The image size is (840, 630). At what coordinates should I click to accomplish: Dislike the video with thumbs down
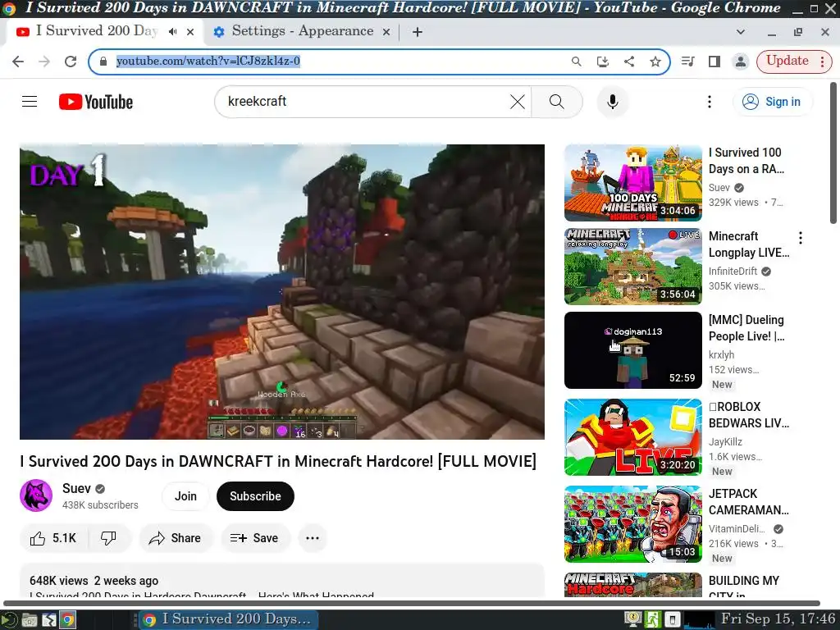(x=109, y=538)
